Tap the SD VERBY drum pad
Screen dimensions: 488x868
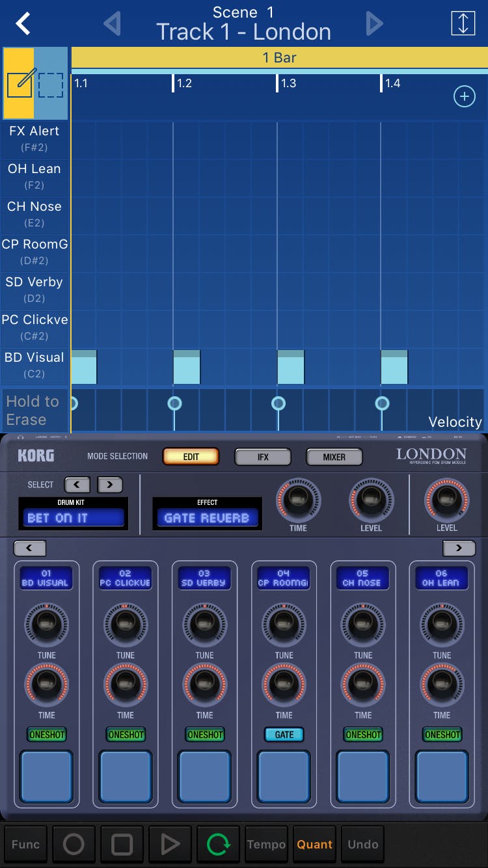tap(205, 776)
